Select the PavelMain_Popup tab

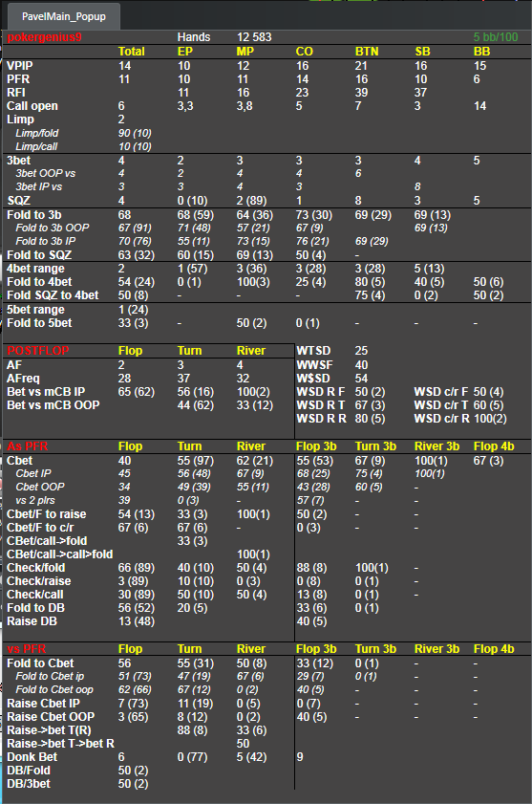tap(64, 16)
